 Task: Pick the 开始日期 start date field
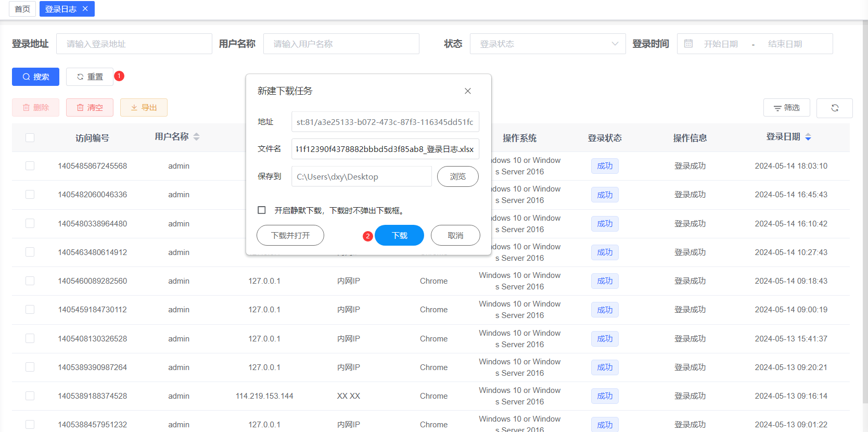point(721,44)
